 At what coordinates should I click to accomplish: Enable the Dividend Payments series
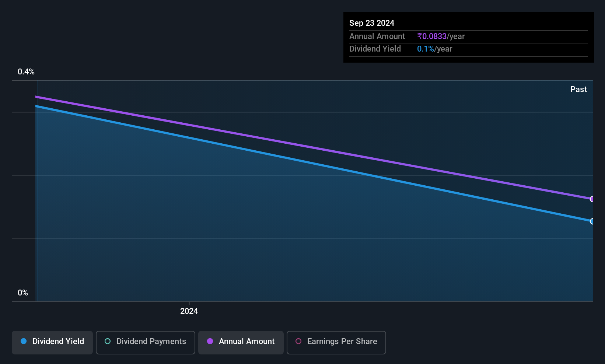point(145,342)
